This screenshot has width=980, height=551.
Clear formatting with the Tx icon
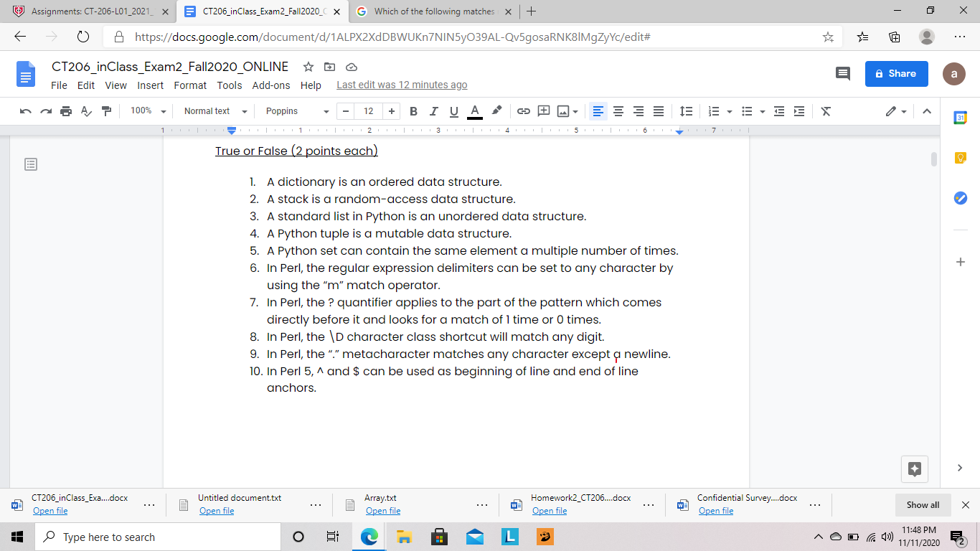pyautogui.click(x=826, y=111)
